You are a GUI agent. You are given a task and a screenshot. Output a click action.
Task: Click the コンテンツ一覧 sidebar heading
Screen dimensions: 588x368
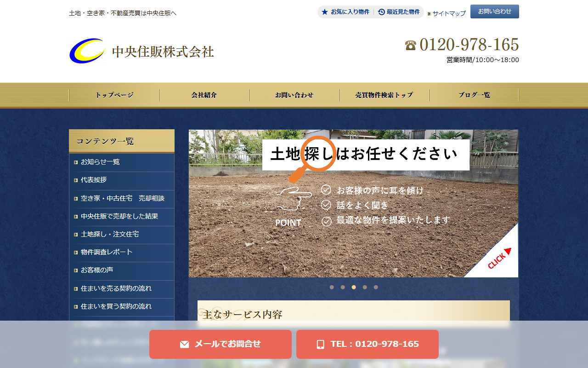tap(122, 141)
